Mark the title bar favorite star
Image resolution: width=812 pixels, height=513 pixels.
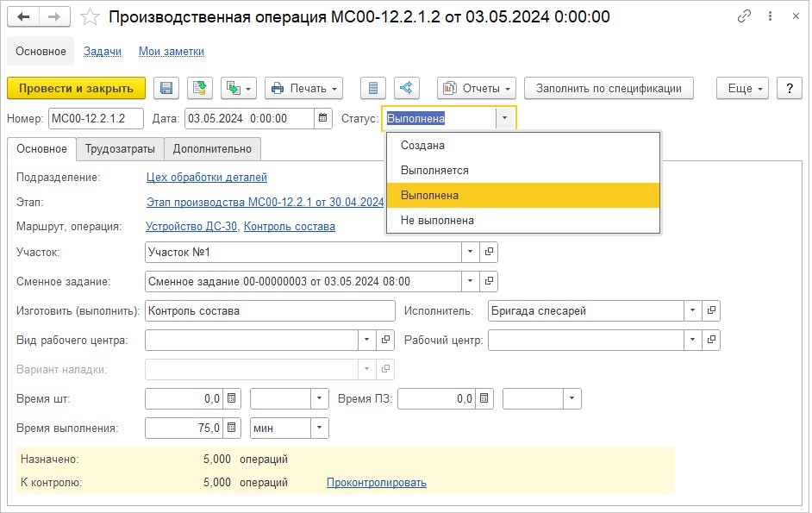(90, 16)
